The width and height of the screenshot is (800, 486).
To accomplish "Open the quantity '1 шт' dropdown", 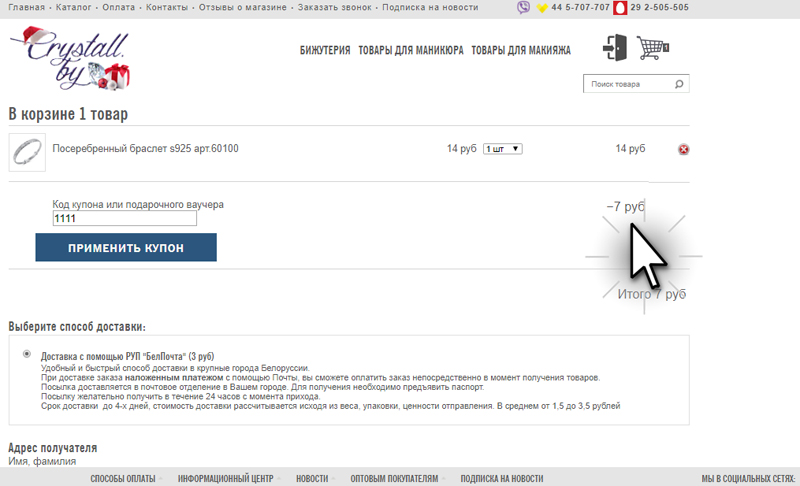I will (502, 149).
